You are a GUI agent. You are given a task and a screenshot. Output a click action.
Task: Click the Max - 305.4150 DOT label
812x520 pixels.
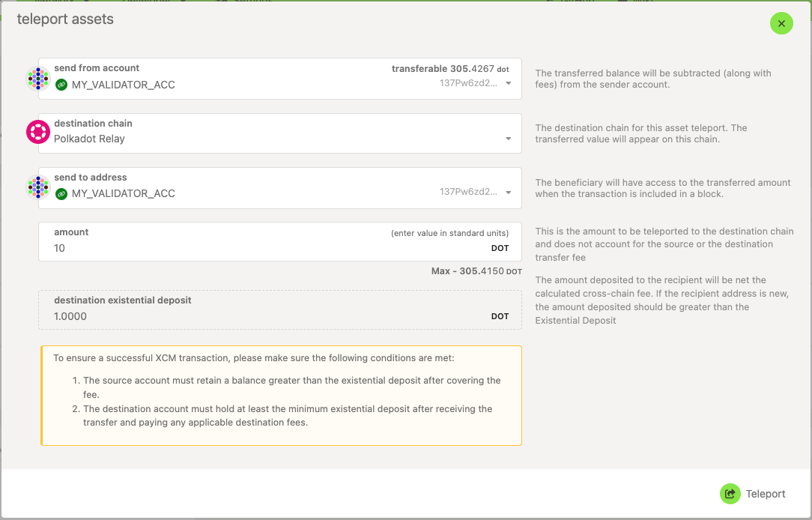tap(476, 271)
